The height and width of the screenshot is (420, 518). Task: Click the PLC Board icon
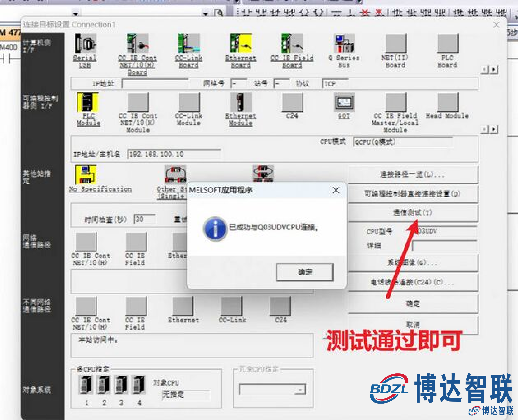click(448, 43)
